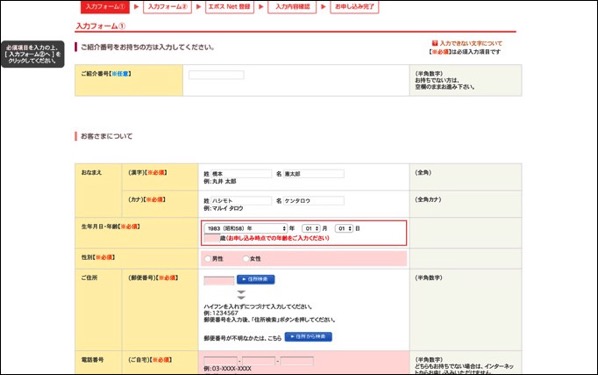Screen dimensions: 598x375
Task: Click the example text 例:丸井 太郎
Action: coord(220,182)
